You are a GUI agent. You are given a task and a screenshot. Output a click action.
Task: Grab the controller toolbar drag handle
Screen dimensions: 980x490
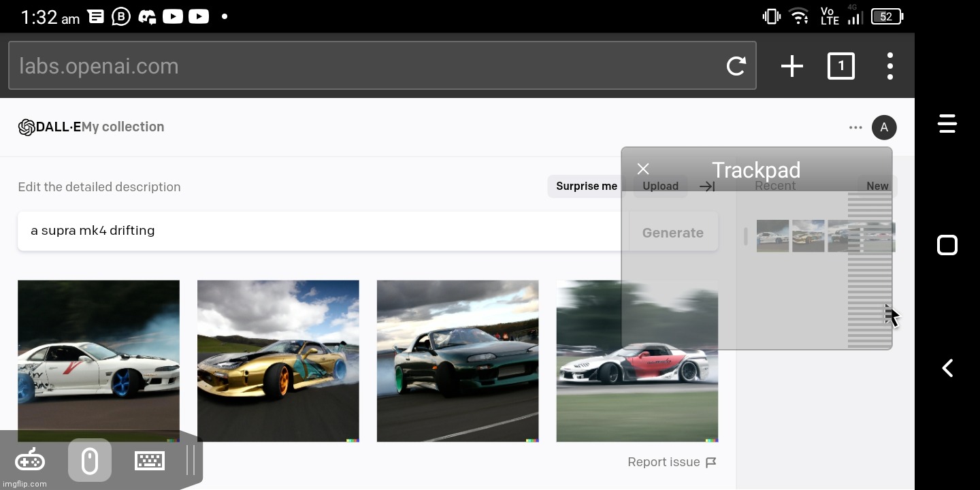191,460
